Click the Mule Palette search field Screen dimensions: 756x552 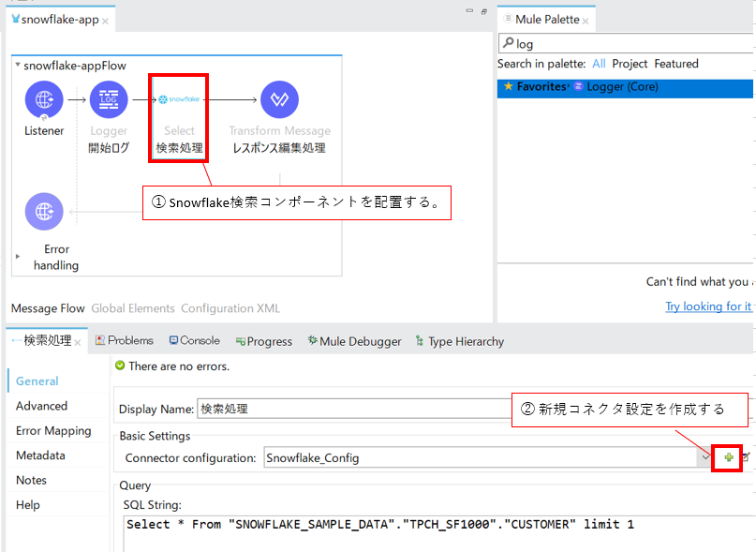click(x=628, y=43)
